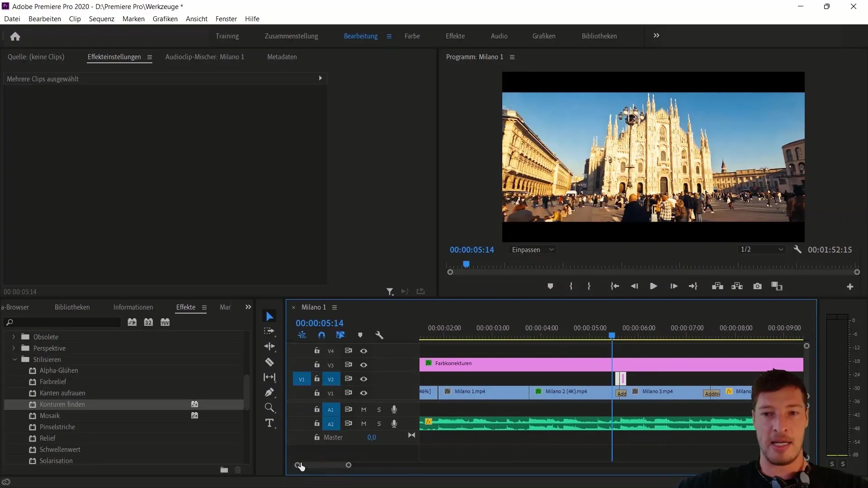
Task: Open the Einpassen zoom level dropdown
Action: [533, 249]
